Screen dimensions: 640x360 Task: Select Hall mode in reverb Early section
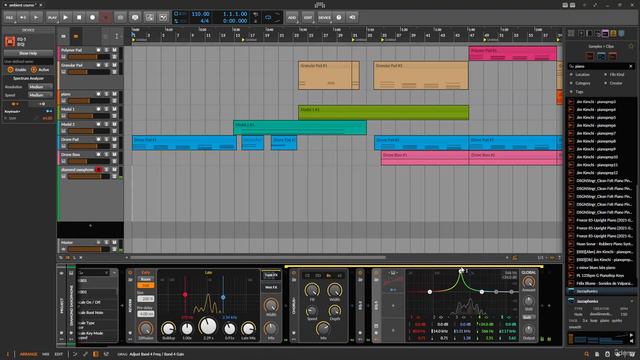click(x=146, y=285)
